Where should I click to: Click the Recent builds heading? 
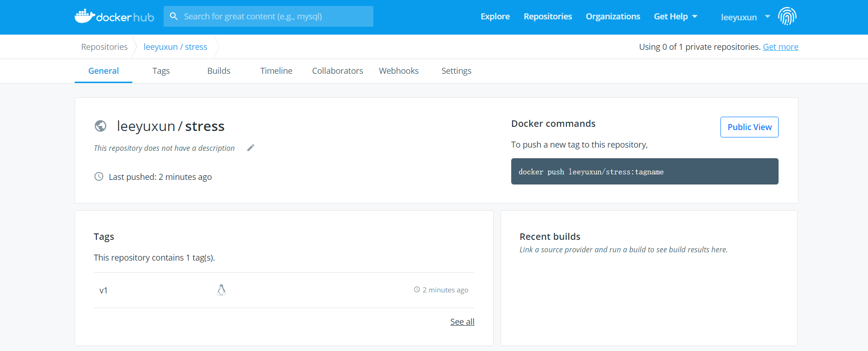pos(550,236)
